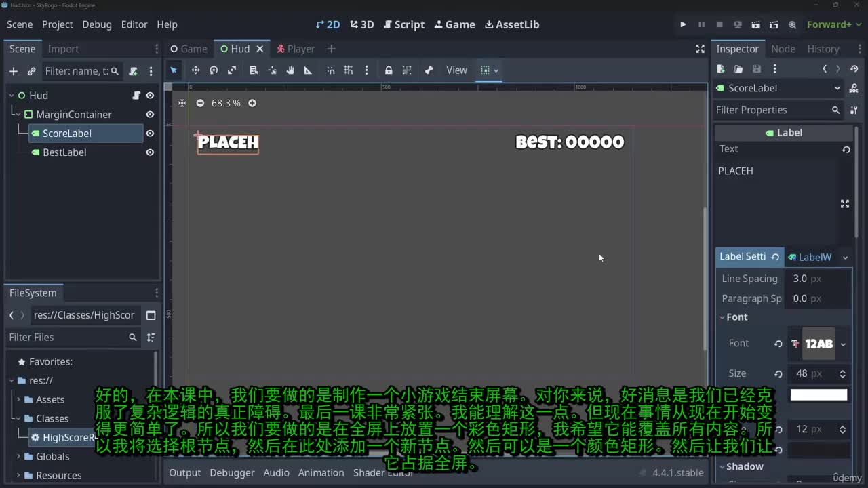Activate the Rotate Mode tool
The height and width of the screenshot is (488, 868).
click(214, 70)
